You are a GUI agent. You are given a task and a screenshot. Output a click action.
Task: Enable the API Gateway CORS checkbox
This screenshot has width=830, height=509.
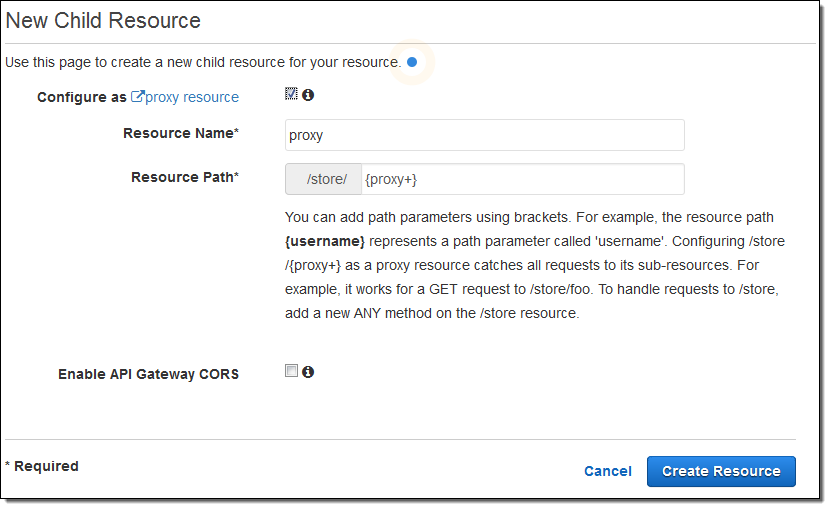coord(291,371)
